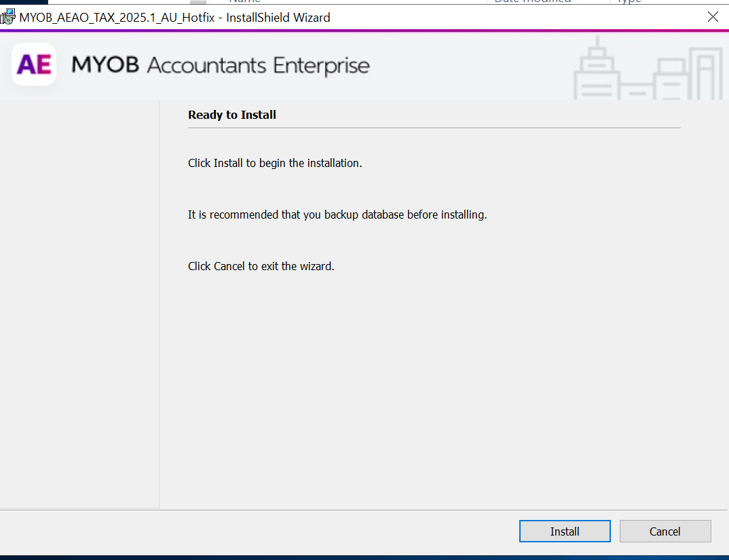Close the InstallShield Wizard window
Screen dimensions: 729x560
713,17
